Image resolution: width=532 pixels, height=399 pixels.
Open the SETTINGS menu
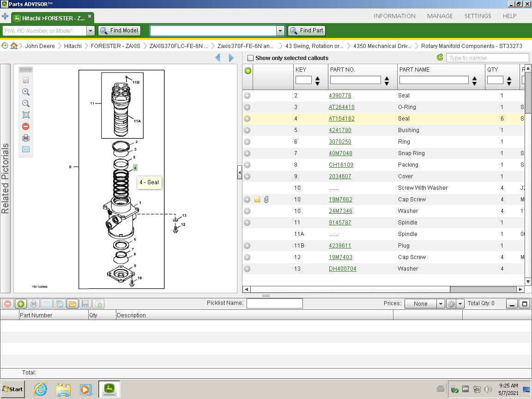[478, 16]
